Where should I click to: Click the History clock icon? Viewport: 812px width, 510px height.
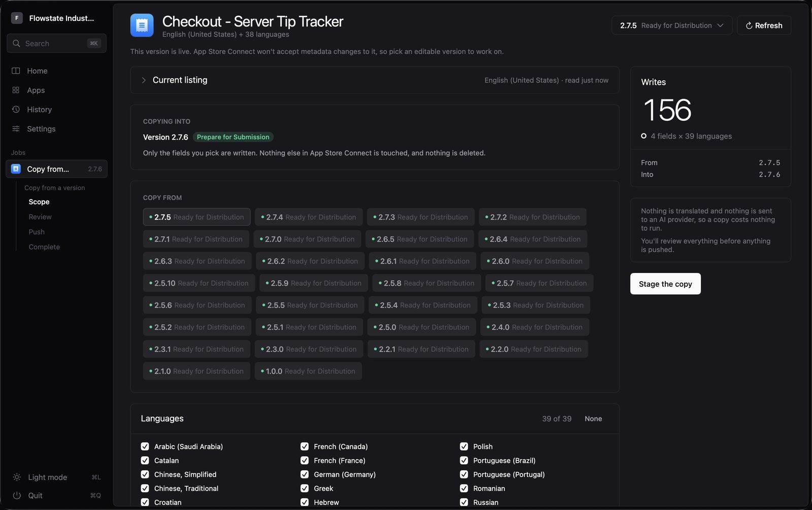click(16, 109)
